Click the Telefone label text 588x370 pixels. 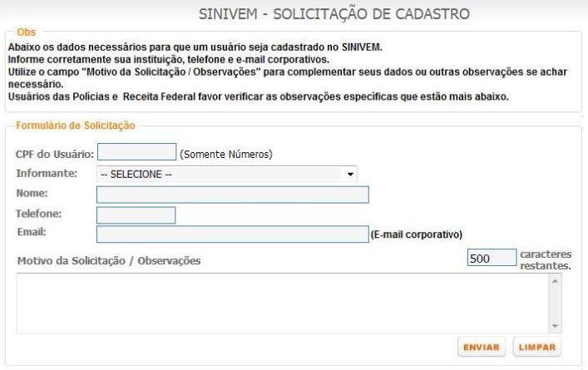(39, 214)
